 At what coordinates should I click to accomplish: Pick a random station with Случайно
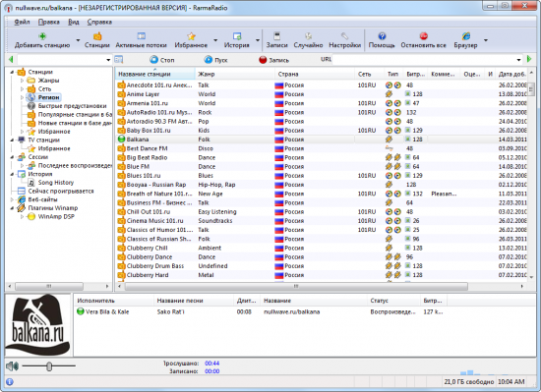click(x=308, y=40)
